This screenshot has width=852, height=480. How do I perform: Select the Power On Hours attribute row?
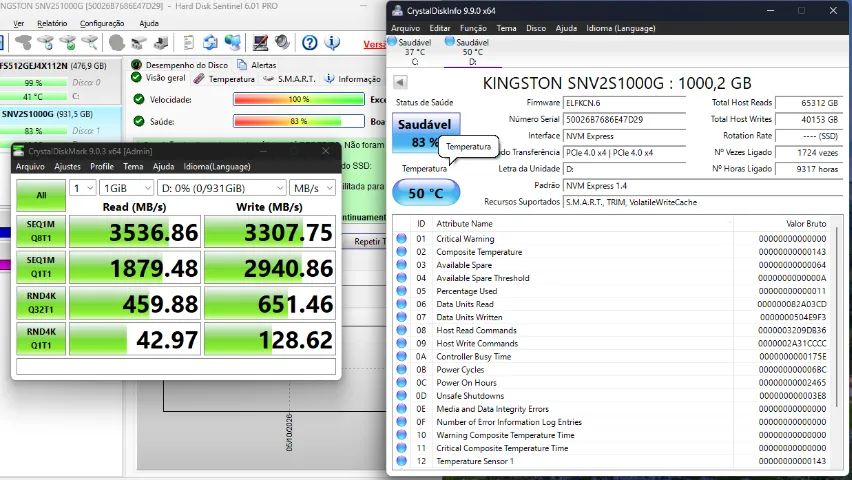[x=612, y=383]
